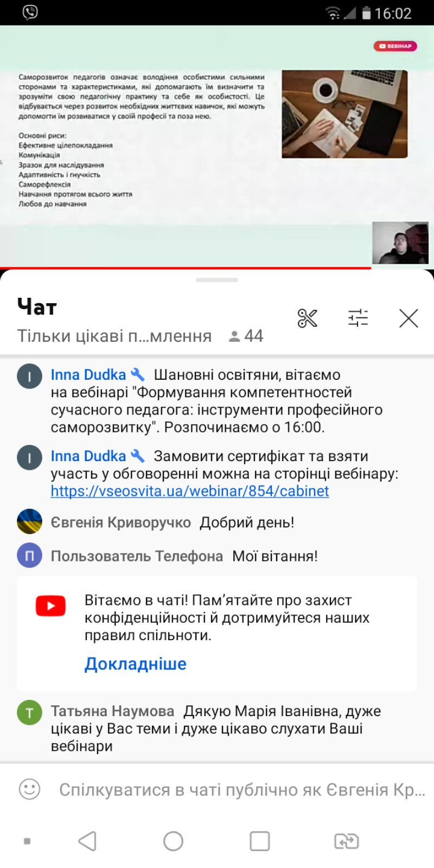Tap the speaker webcam thumbnail in video
The image size is (434, 868).
pos(400,243)
